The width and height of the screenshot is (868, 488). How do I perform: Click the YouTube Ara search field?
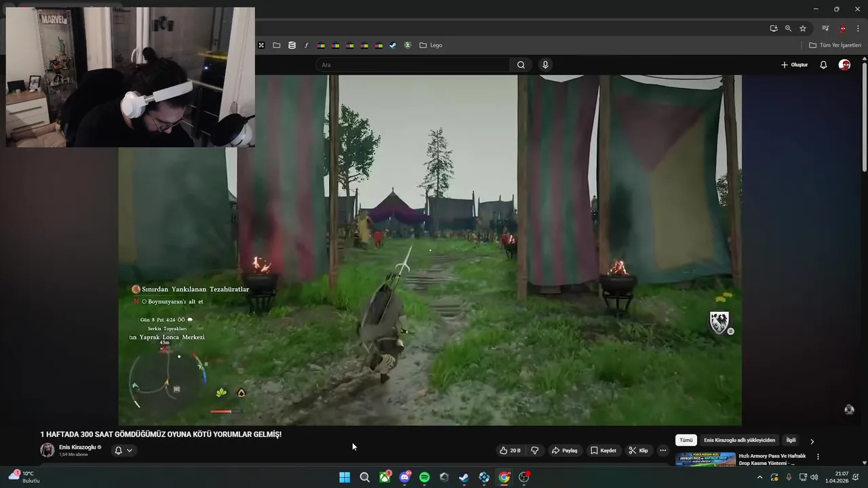point(412,65)
